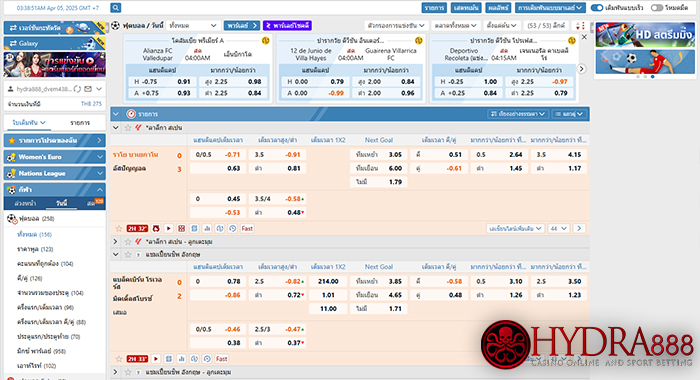Expand the collapsed La Liga Spain corners league

pos(115,242)
